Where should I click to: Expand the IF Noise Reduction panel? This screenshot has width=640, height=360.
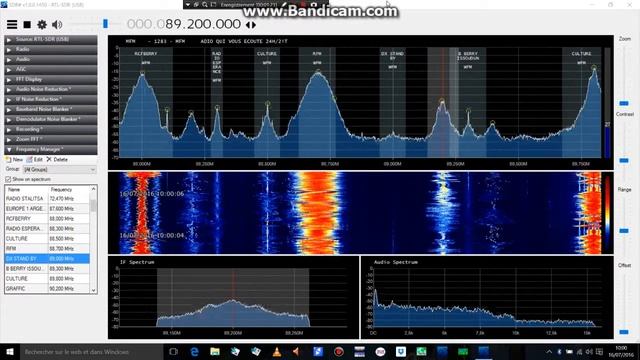tap(51, 100)
